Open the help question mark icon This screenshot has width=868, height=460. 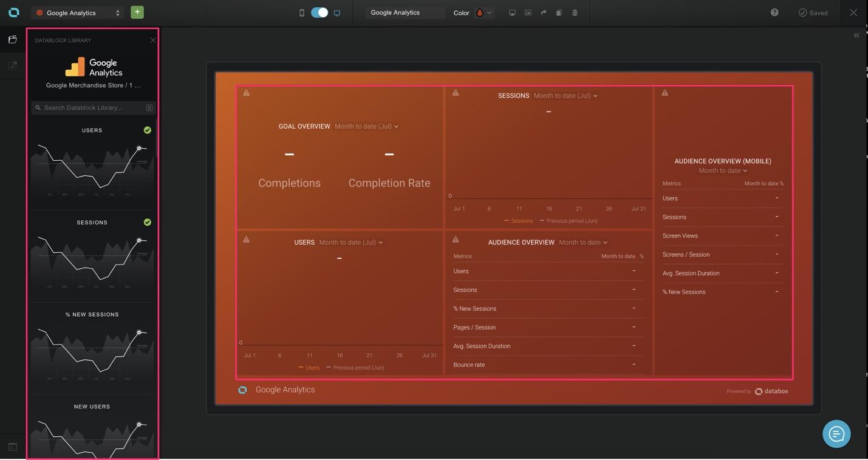(774, 12)
